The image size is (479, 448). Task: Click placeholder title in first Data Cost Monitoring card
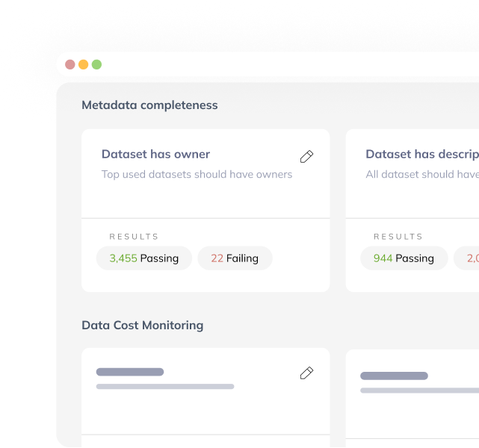[130, 372]
